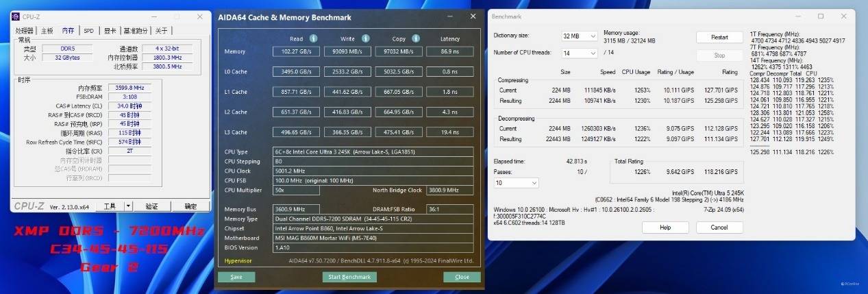Click the L0 Cache read value 3495.0 GB/s
This screenshot has width=868, height=294.
(296, 71)
